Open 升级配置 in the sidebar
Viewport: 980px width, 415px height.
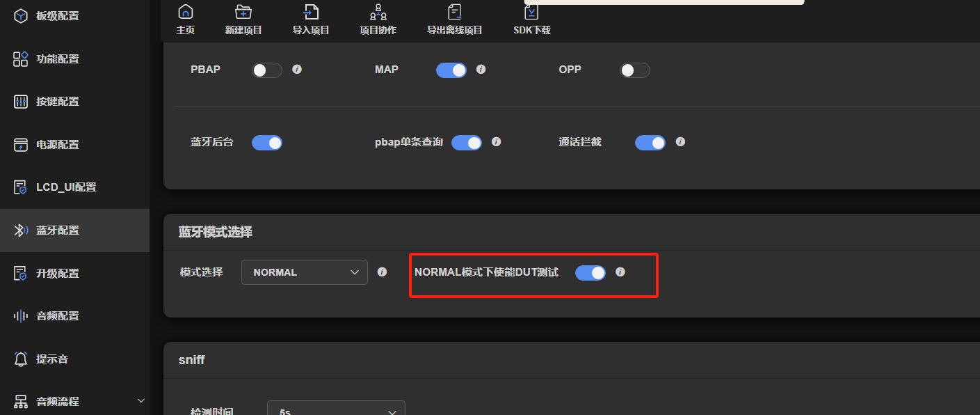(74, 273)
